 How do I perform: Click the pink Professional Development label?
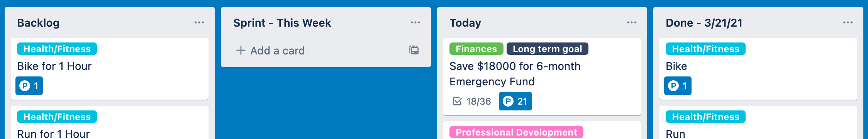[516, 132]
